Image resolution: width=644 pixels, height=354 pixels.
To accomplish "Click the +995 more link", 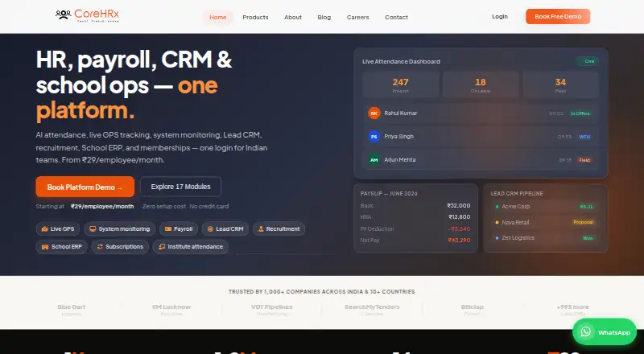I will pyautogui.click(x=572, y=307).
